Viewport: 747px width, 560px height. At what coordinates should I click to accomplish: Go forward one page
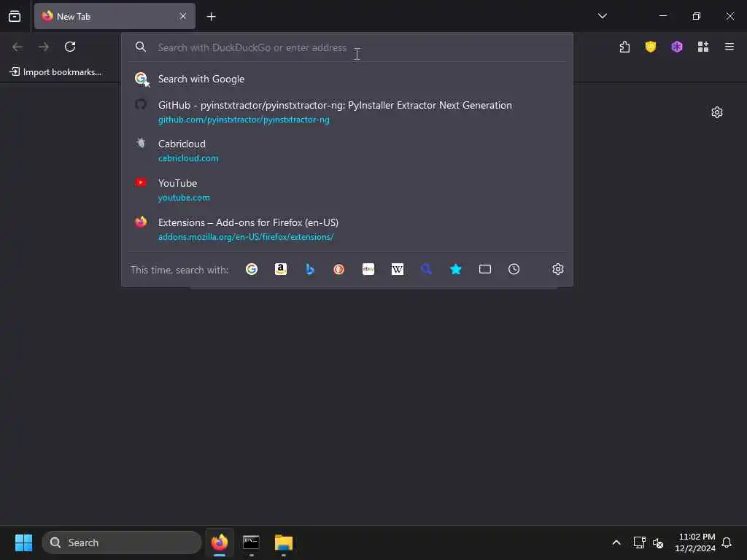click(x=44, y=47)
